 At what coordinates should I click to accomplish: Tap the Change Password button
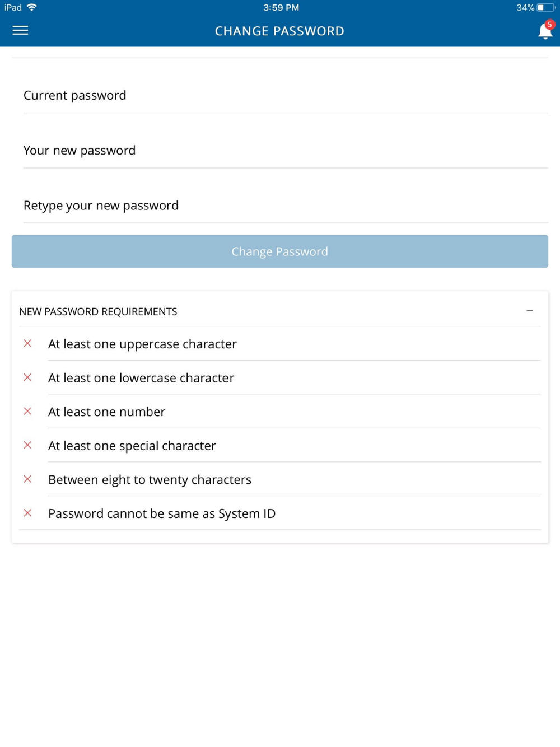click(280, 251)
